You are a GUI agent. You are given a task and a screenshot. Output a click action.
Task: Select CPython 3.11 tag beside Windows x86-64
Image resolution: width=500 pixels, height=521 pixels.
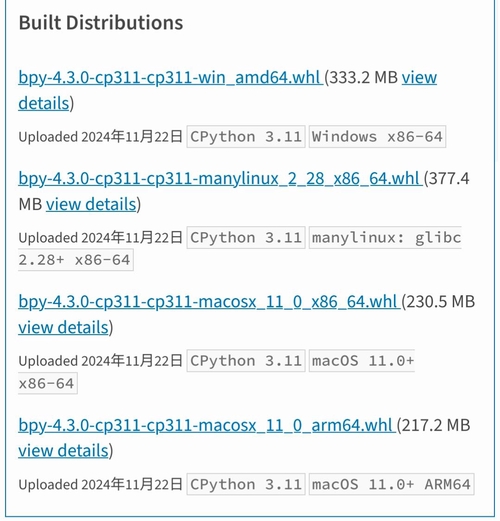[246, 137]
